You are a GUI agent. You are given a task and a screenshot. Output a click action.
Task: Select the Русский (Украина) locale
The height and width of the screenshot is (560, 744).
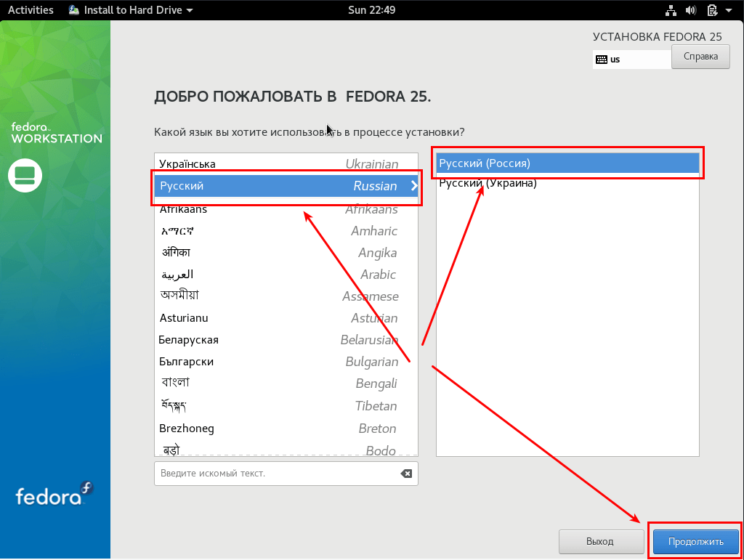point(567,183)
